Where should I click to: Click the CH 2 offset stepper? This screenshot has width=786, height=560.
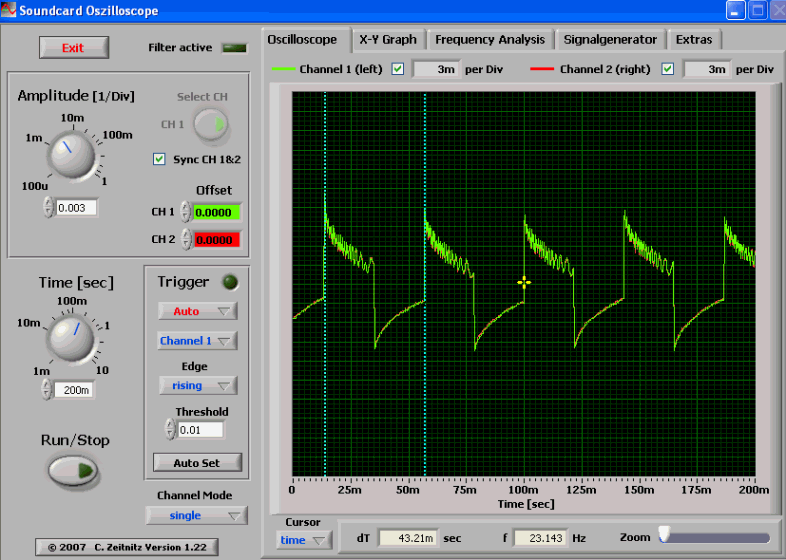[x=186, y=239]
